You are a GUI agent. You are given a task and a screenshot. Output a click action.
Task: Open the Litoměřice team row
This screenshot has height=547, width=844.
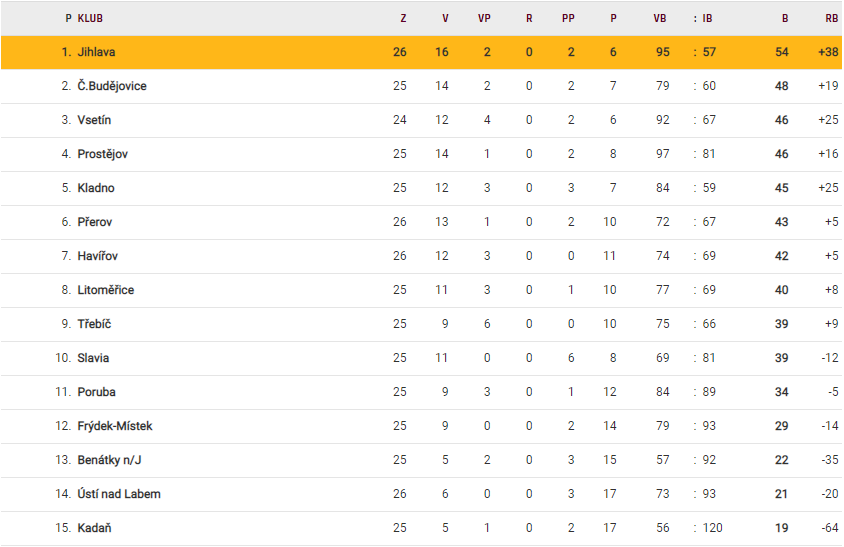click(105, 290)
